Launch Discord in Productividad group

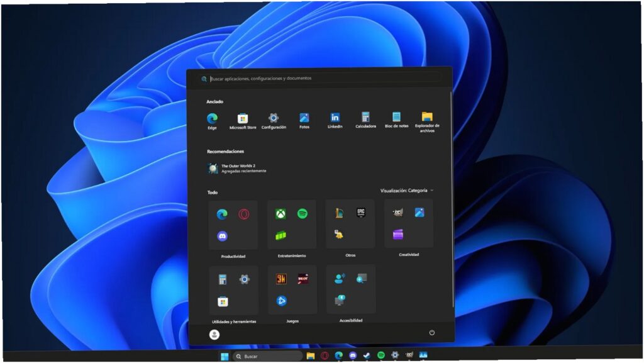[x=222, y=236]
